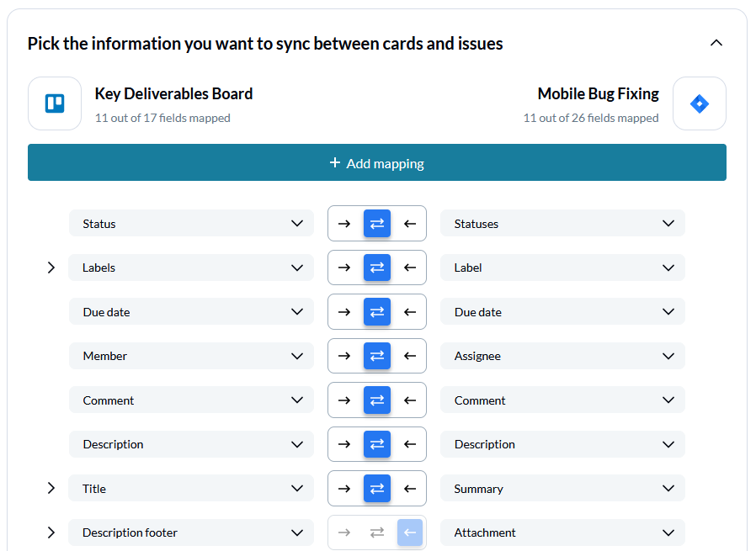The image size is (756, 551).
Task: Set Member row to sync right only
Action: point(344,356)
